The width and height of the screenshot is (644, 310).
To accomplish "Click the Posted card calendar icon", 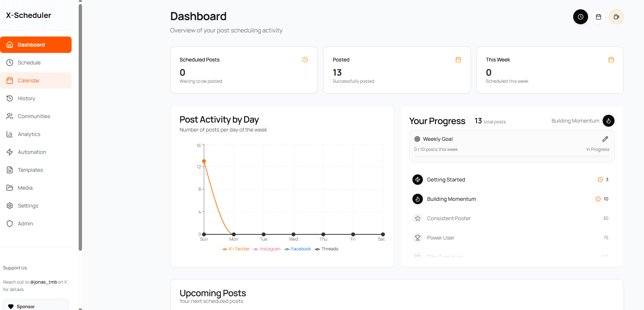I will point(458,60).
